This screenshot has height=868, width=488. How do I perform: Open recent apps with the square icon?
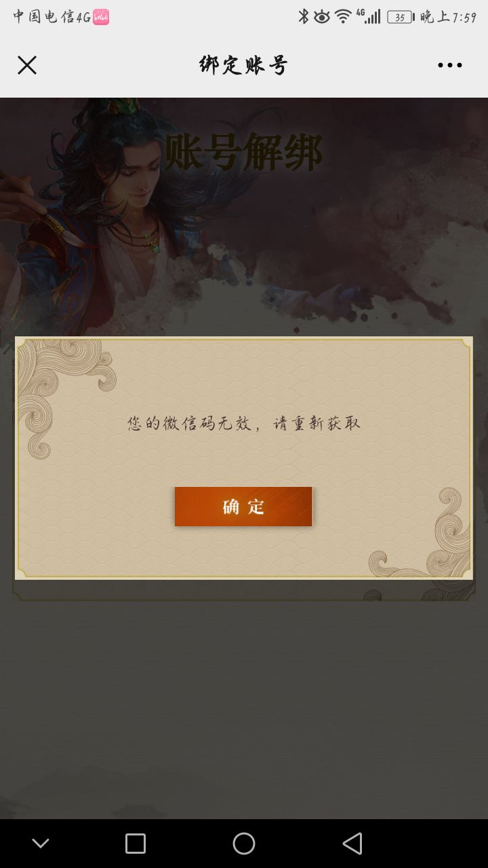pyautogui.click(x=136, y=844)
